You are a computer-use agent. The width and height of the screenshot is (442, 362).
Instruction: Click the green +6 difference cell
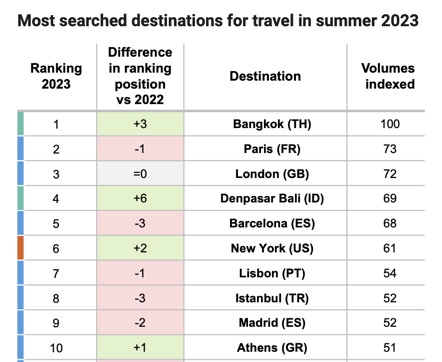pyautogui.click(x=140, y=198)
